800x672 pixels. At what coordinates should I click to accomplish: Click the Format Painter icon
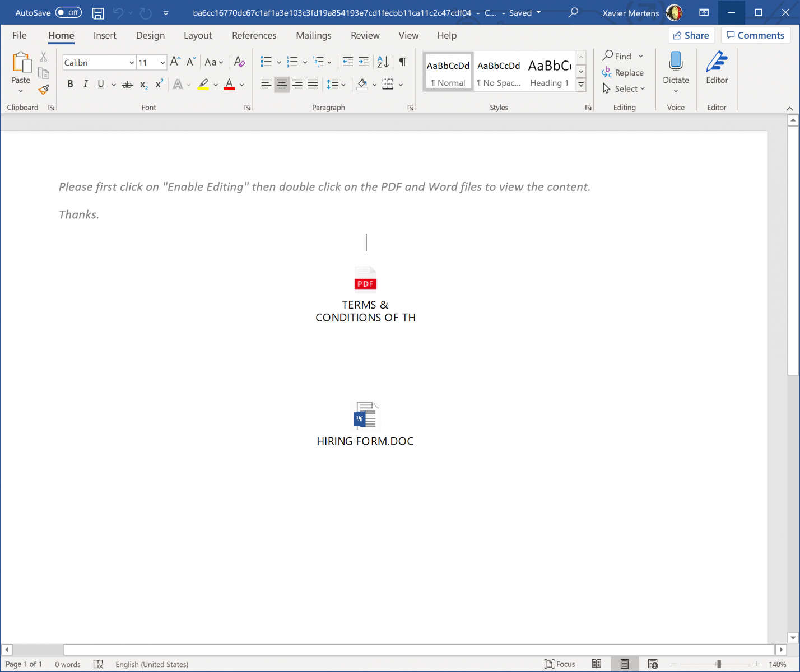pyautogui.click(x=44, y=90)
